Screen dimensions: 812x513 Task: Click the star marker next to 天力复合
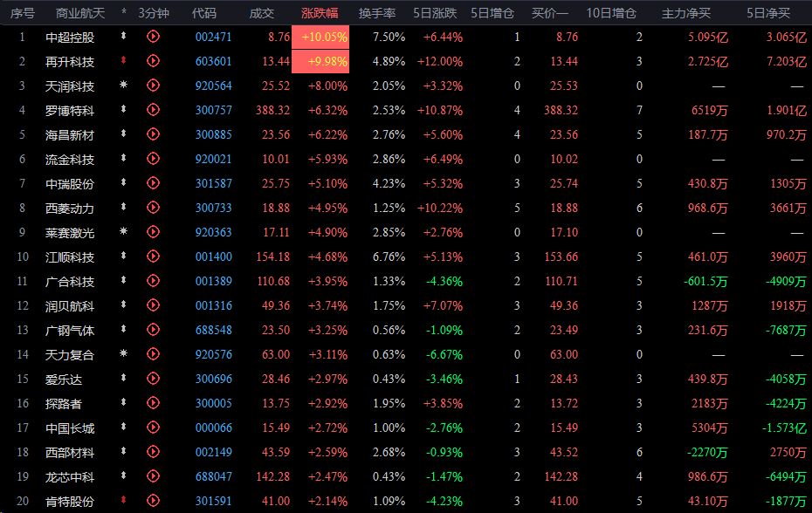point(124,355)
